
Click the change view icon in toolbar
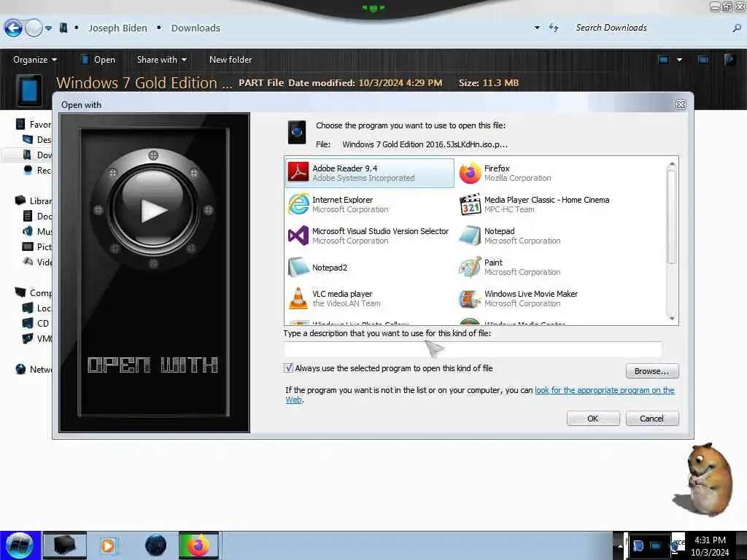(663, 60)
